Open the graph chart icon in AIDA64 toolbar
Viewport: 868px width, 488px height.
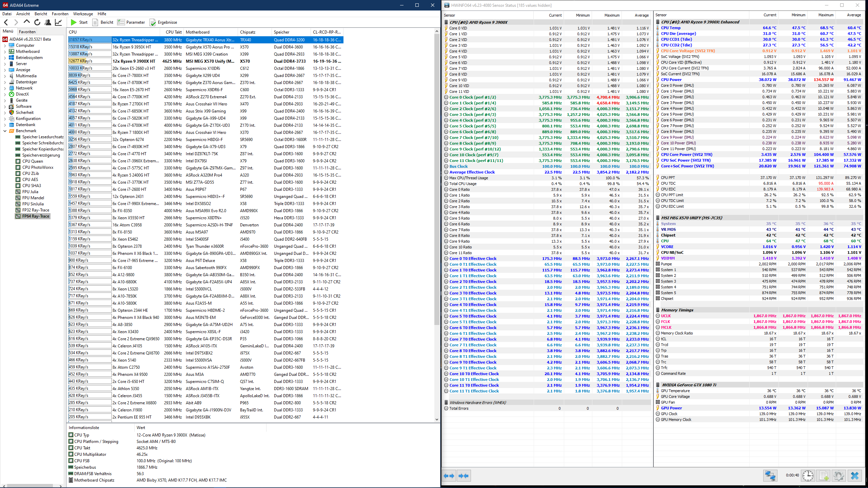(58, 22)
